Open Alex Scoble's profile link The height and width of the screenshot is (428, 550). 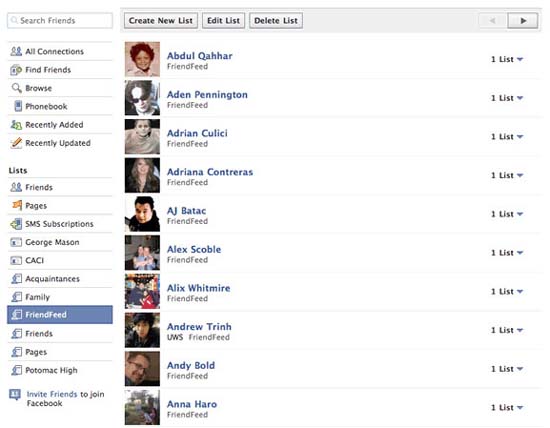pyautogui.click(x=194, y=249)
